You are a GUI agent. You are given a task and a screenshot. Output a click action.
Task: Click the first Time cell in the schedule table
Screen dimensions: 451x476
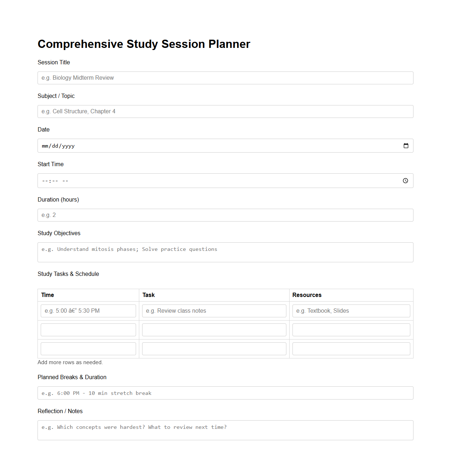tap(88, 311)
